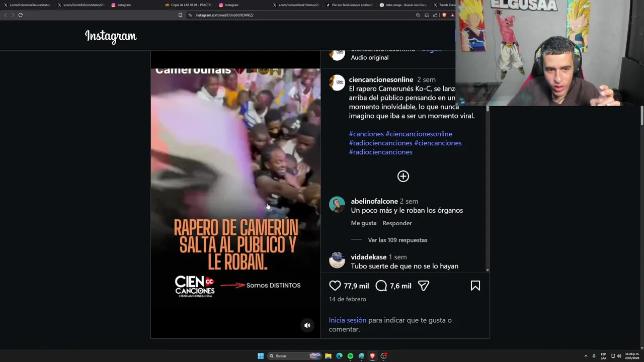Click the reel video to pause
The image size is (644, 362).
(235, 194)
